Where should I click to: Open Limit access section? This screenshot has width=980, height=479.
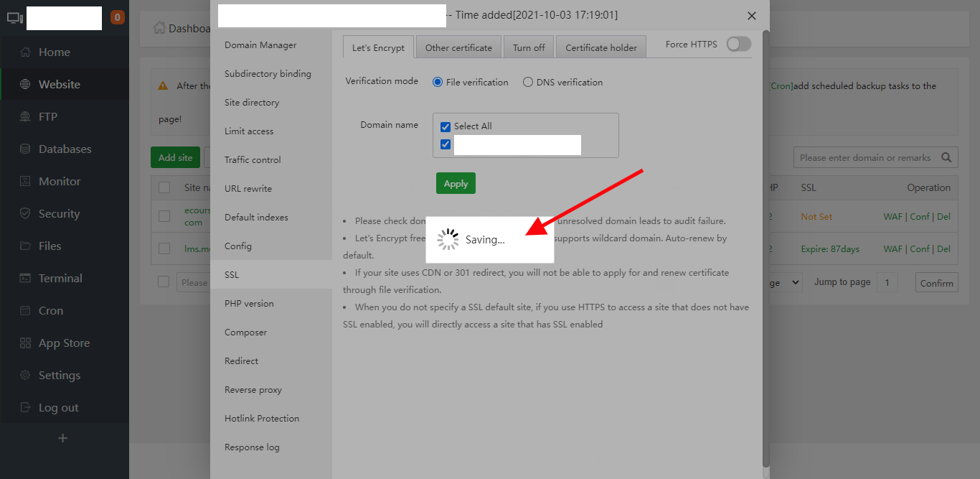click(271, 131)
